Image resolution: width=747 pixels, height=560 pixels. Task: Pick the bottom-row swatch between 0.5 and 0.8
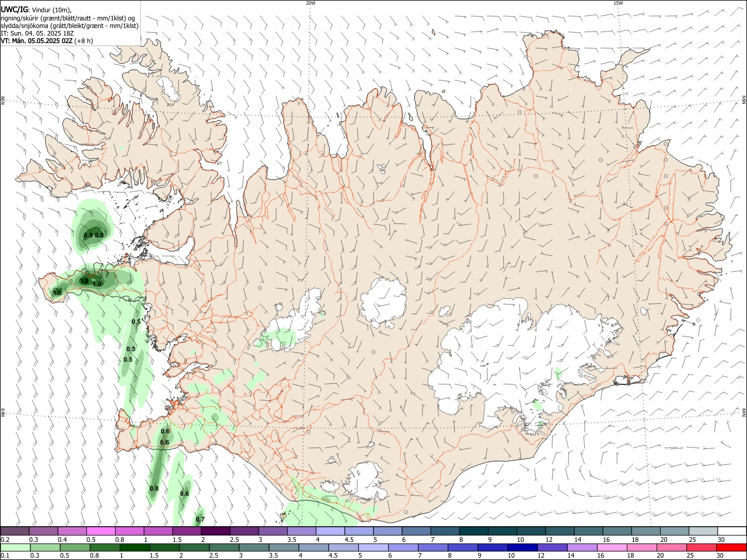click(75, 548)
